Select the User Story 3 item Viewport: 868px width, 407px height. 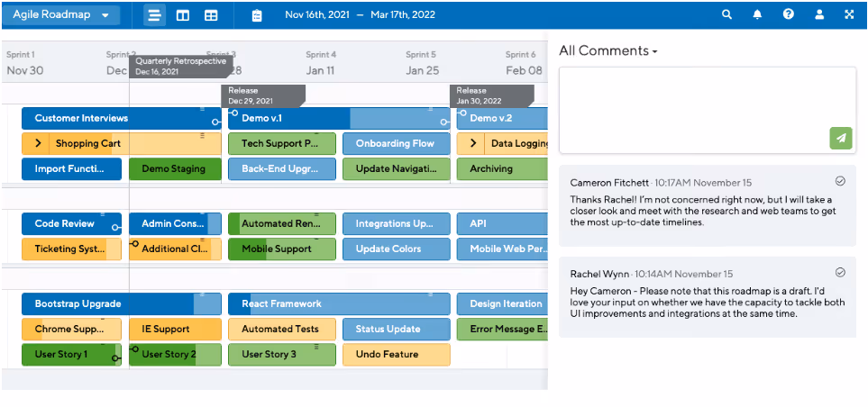282,355
